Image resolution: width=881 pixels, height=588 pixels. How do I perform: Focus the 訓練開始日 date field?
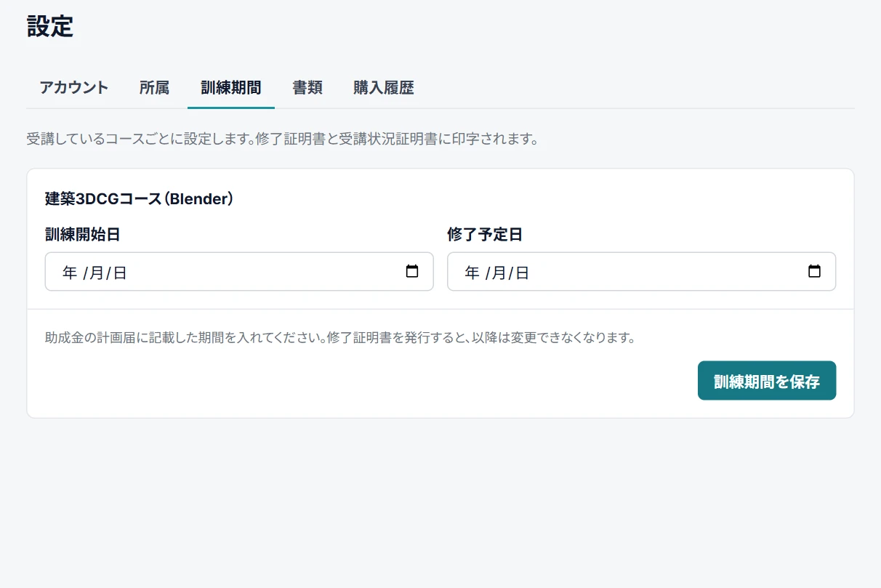tap(239, 272)
